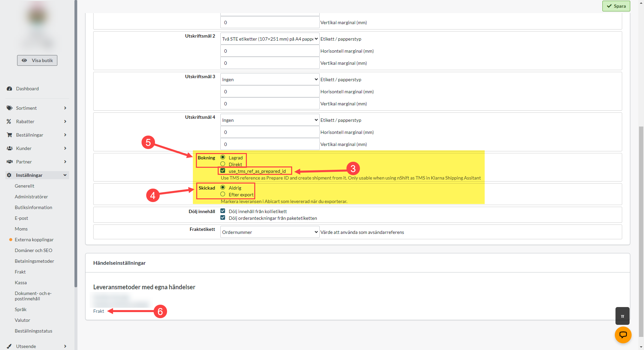Click the Visa butik button
This screenshot has width=644, height=350.
pos(37,60)
